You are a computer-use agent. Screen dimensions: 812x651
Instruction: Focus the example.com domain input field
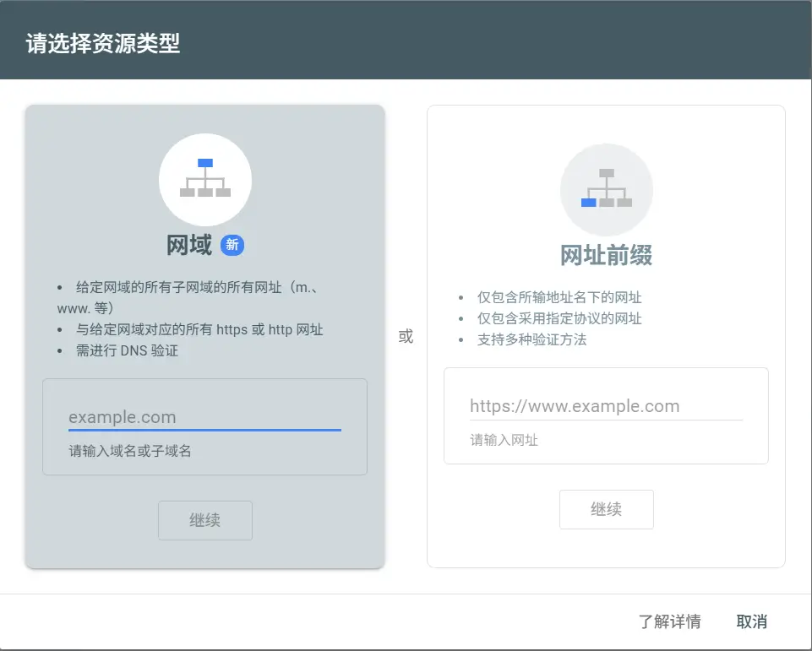pos(204,417)
